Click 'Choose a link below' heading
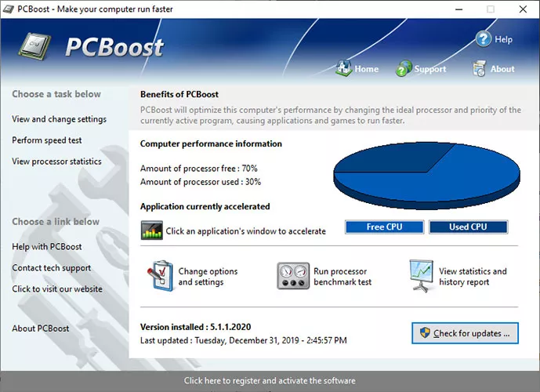The height and width of the screenshot is (392, 540). [56, 222]
